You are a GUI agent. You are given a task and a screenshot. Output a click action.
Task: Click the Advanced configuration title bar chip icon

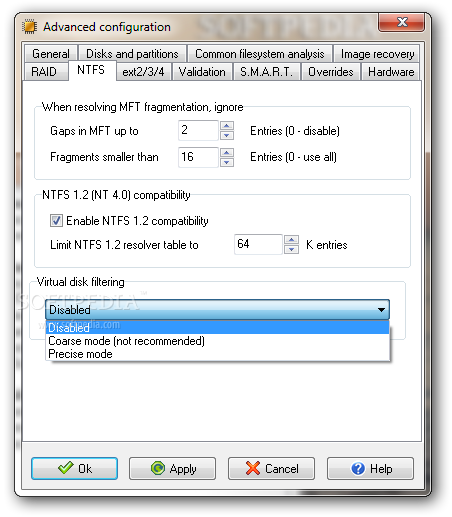(x=29, y=27)
